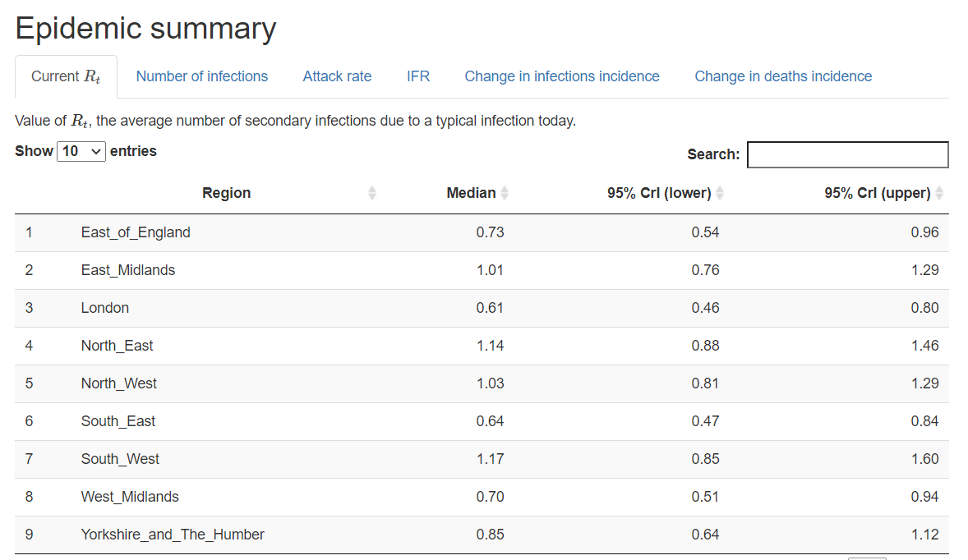Click the South_West region row

point(482,459)
